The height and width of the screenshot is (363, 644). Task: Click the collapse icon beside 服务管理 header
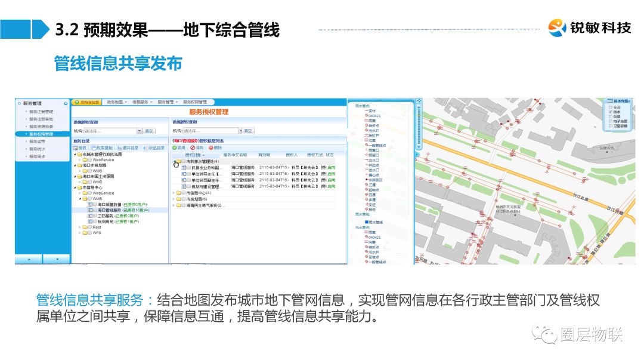pos(66,103)
